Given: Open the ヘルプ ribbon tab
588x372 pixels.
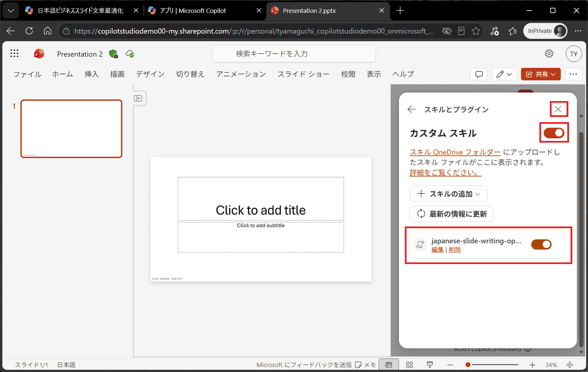Looking at the screenshot, I should [x=403, y=74].
